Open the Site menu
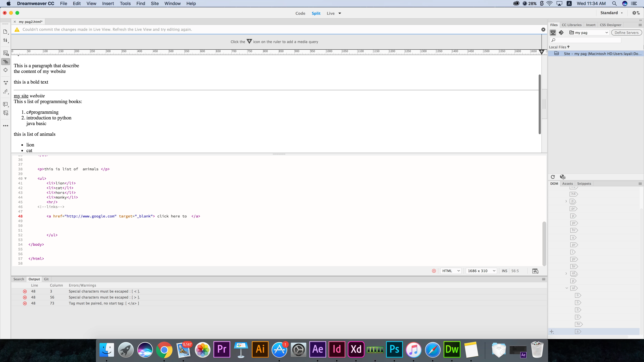This screenshot has height=362, width=644. point(155,3)
